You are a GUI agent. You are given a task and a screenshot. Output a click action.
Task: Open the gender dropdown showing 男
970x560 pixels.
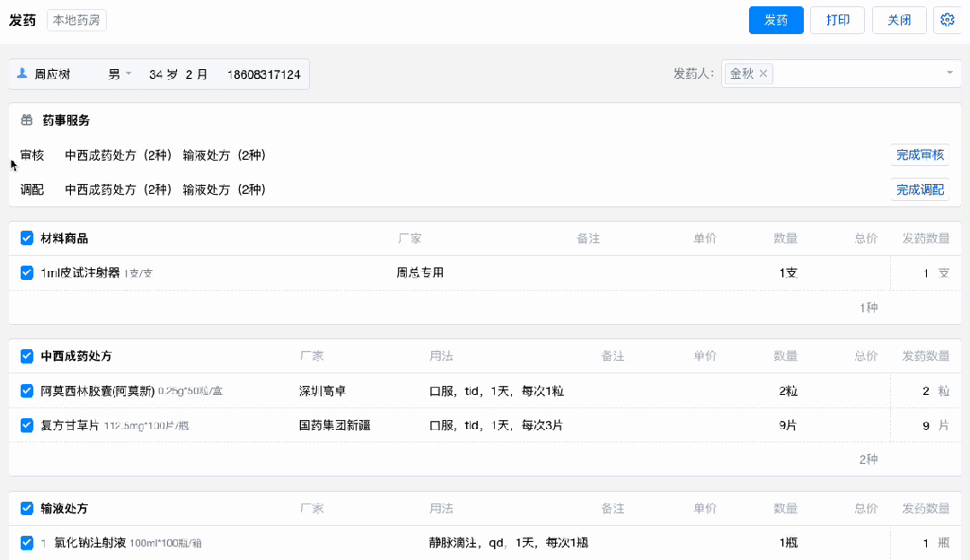click(120, 74)
